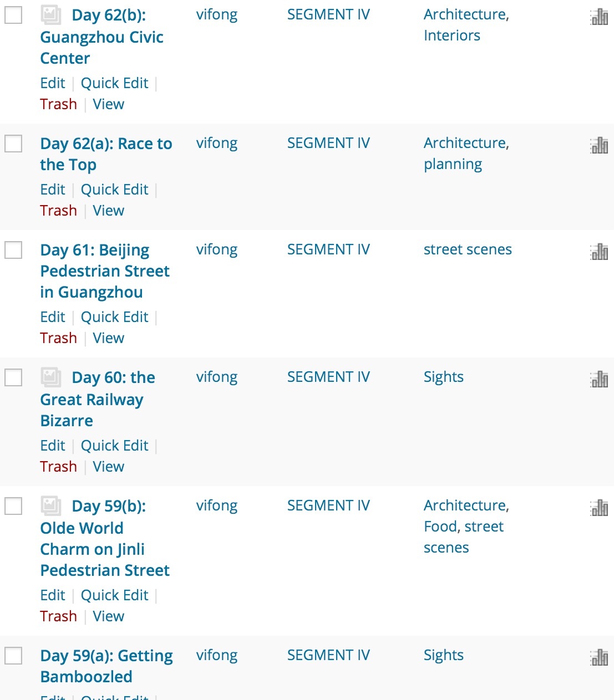Click Food tag in Day 59(b) row
The height and width of the screenshot is (700, 614).
click(440, 527)
